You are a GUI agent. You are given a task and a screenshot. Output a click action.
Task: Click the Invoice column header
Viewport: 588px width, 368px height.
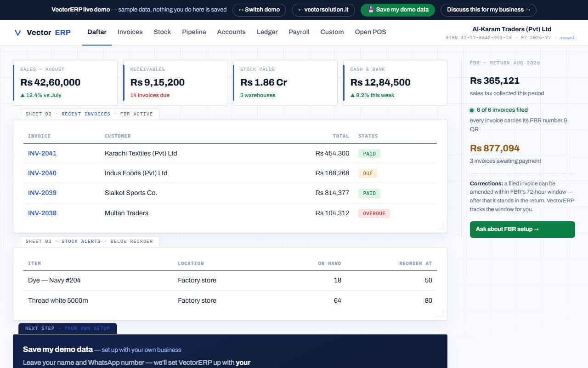[x=39, y=136]
